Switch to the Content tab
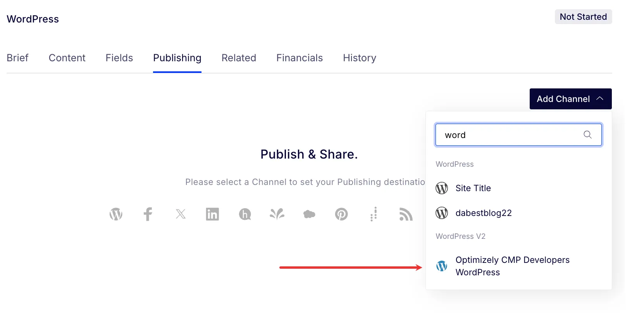Image resolution: width=644 pixels, height=335 pixels. (x=67, y=58)
